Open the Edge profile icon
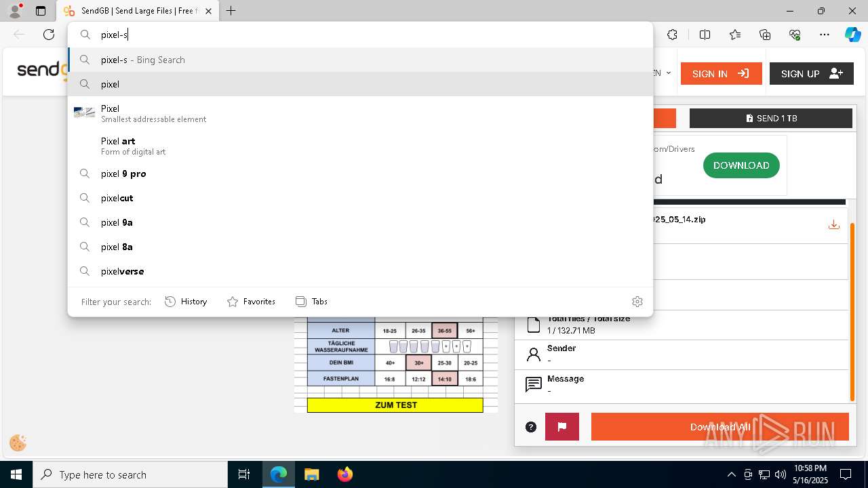 tap(15, 11)
